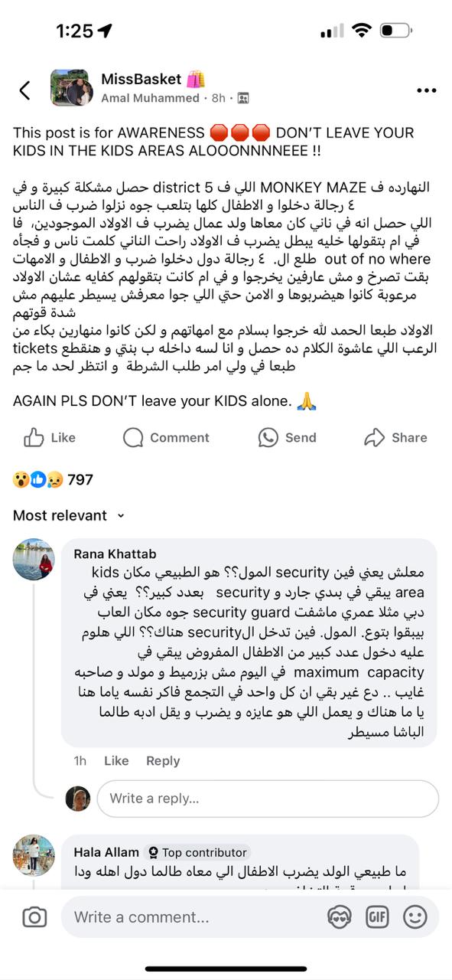Tap Reply under Rana Khattab's comment
The image size is (452, 980).
point(163,760)
